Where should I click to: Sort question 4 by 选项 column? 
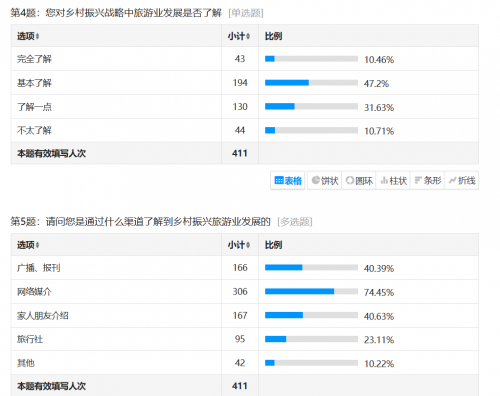click(x=28, y=36)
